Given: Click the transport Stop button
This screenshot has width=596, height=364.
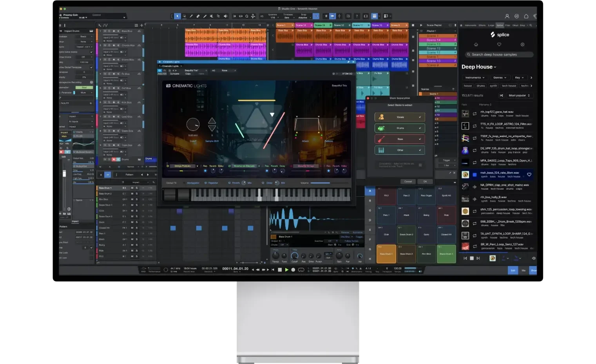Looking at the screenshot, I should [x=280, y=270].
